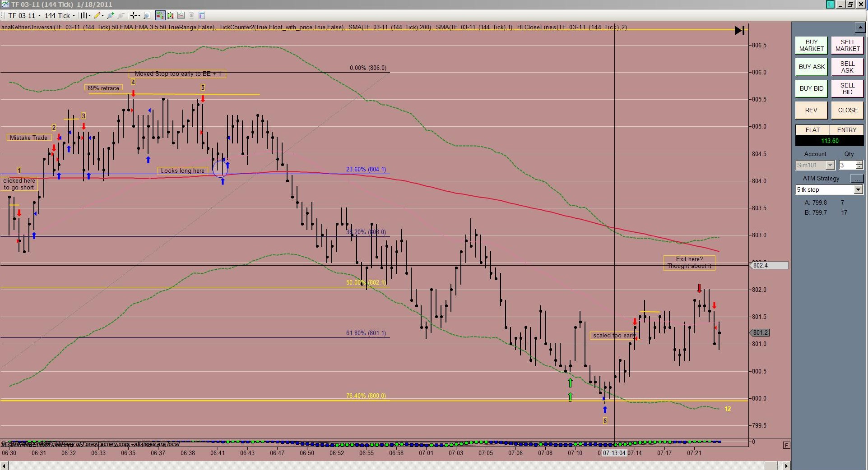Viewport: 868px width, 470px height.
Task: Open the indicators line chart icon
Action: [x=181, y=15]
